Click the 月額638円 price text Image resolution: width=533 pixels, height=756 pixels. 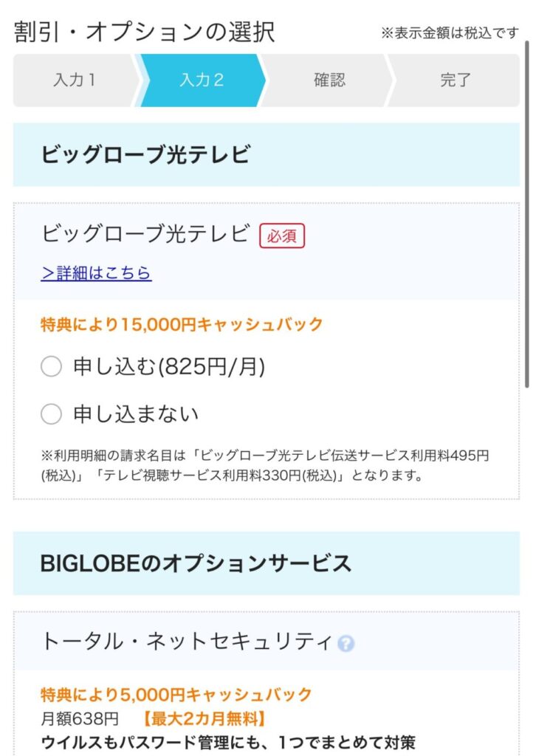(x=80, y=719)
